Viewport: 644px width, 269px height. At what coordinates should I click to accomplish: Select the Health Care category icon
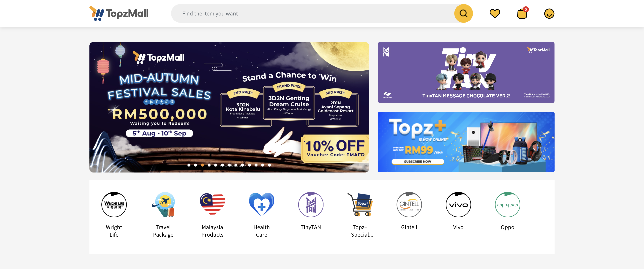(261, 205)
